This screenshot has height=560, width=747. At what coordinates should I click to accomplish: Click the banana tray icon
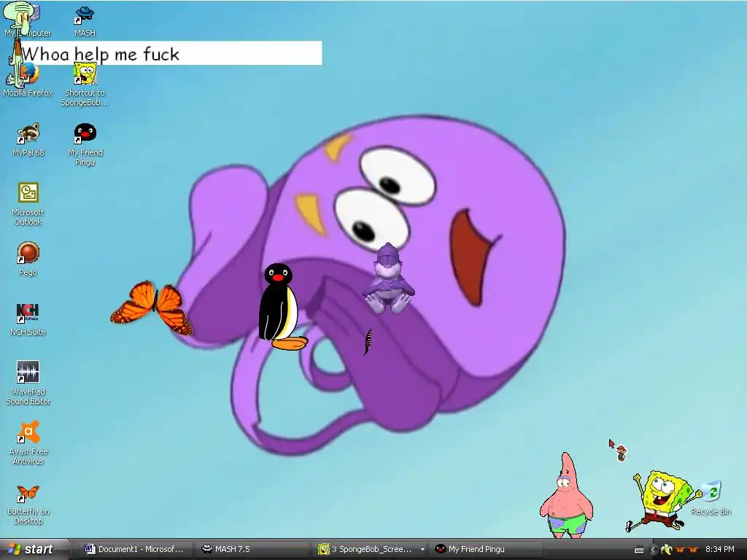pos(667,550)
